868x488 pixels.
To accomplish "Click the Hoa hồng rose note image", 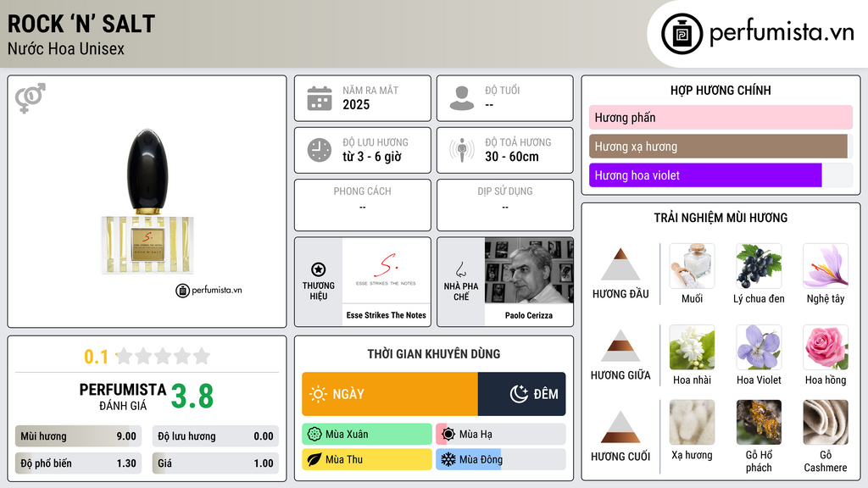I will (x=826, y=347).
